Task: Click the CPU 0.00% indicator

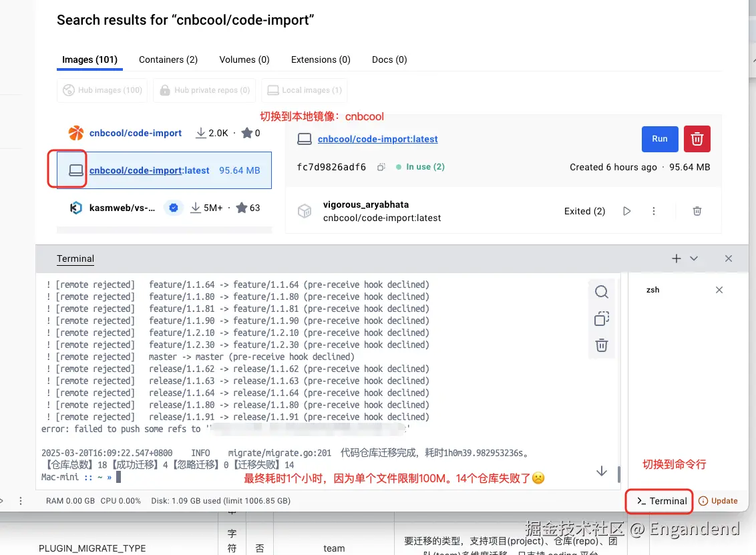Action: 120,501
